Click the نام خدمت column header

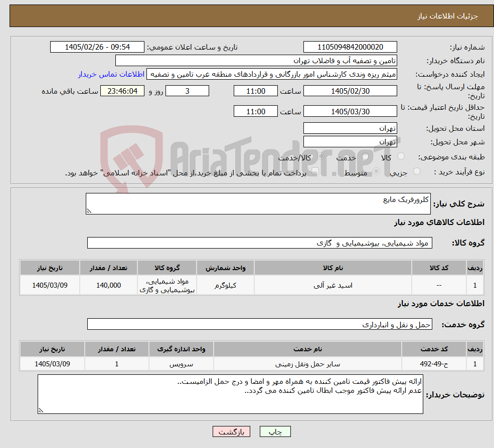click(307, 349)
